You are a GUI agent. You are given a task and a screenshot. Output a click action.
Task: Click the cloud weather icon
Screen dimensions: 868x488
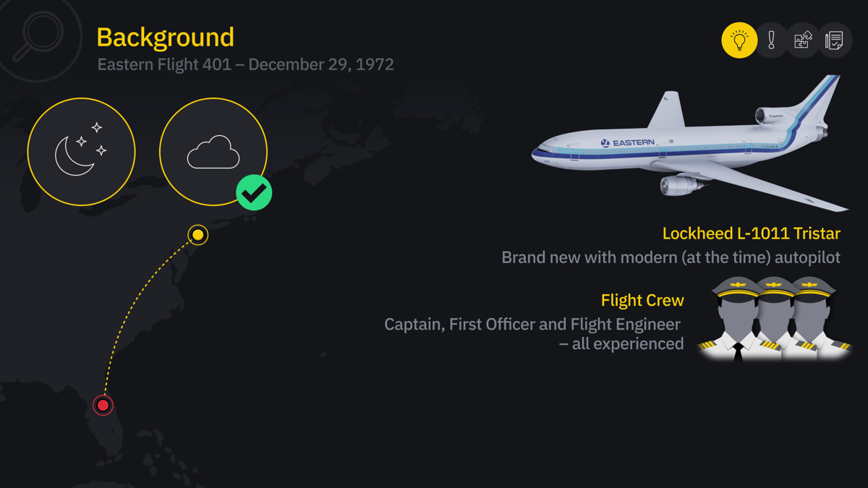(x=213, y=152)
